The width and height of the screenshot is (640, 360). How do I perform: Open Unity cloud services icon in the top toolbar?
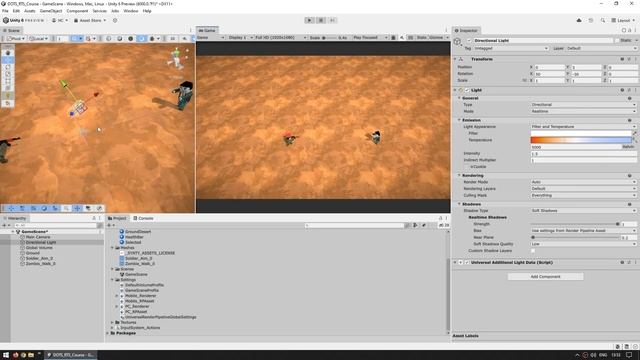[x=579, y=20]
